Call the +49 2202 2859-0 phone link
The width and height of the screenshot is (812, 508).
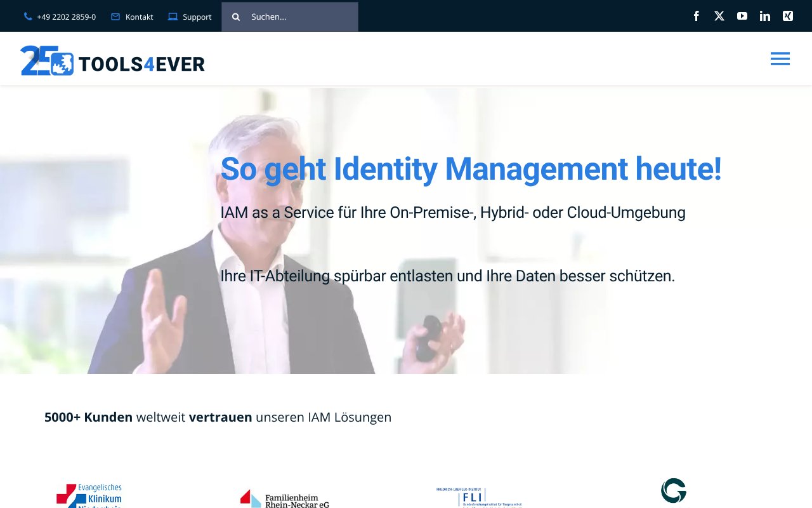(x=66, y=17)
